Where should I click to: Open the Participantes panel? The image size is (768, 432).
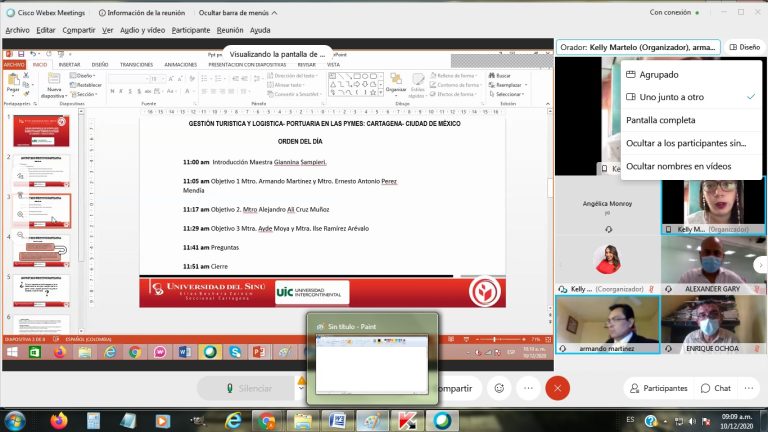pos(658,388)
